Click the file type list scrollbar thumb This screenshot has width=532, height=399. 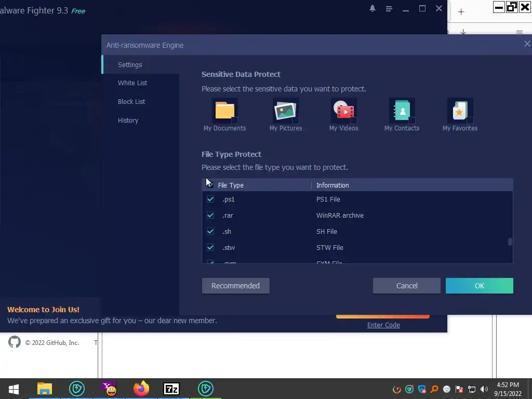pyautogui.click(x=510, y=242)
